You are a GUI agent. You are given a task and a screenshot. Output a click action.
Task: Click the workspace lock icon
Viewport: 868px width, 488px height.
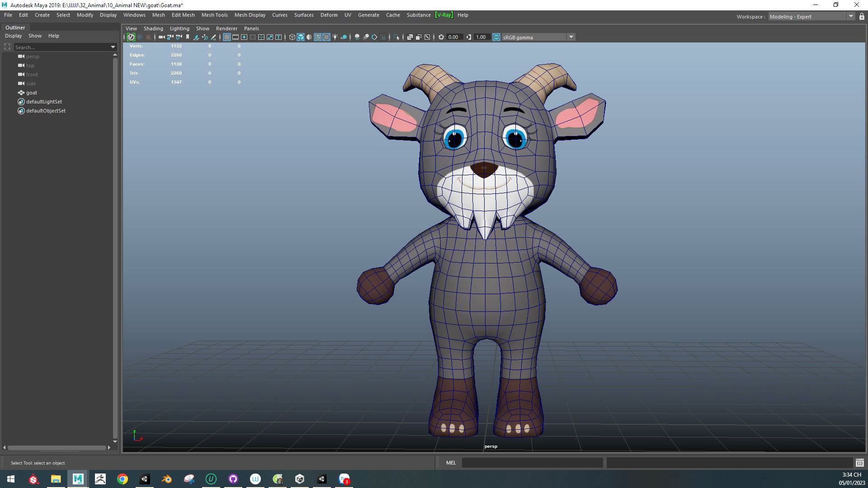[862, 16]
